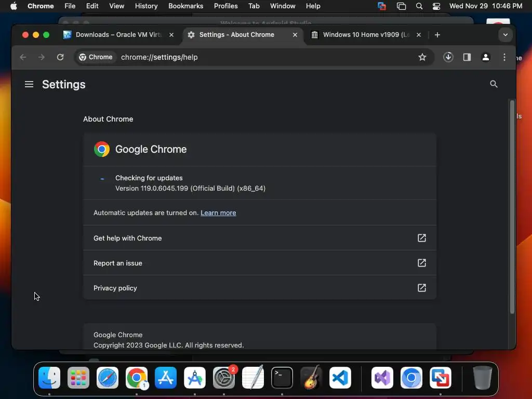Open the Settings hamburger menu

[29, 84]
